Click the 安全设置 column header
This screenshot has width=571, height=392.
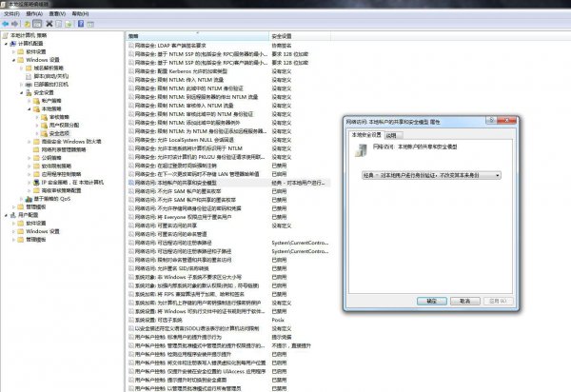tap(287, 36)
